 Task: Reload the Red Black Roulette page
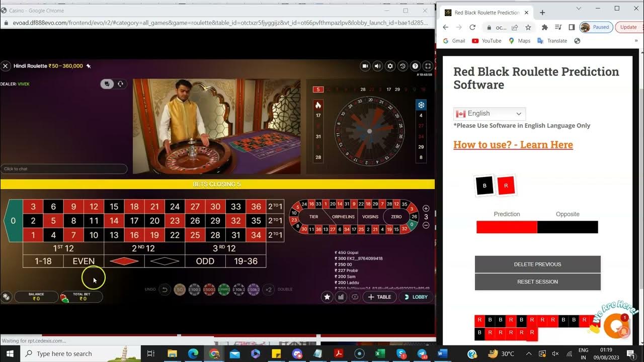(472, 27)
